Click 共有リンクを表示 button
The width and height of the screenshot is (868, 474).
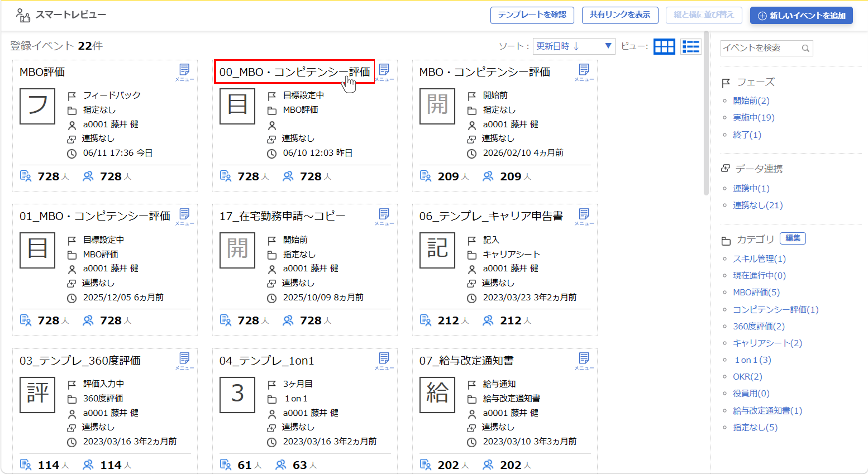click(620, 15)
